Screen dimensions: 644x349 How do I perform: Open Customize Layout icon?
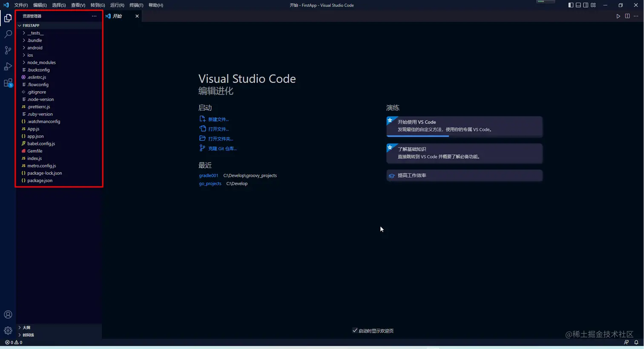(593, 5)
